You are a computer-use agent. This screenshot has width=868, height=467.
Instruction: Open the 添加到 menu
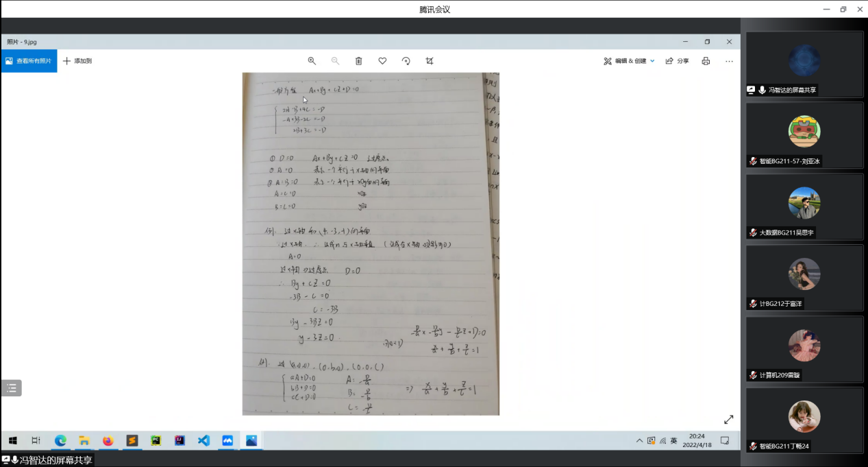(x=77, y=61)
